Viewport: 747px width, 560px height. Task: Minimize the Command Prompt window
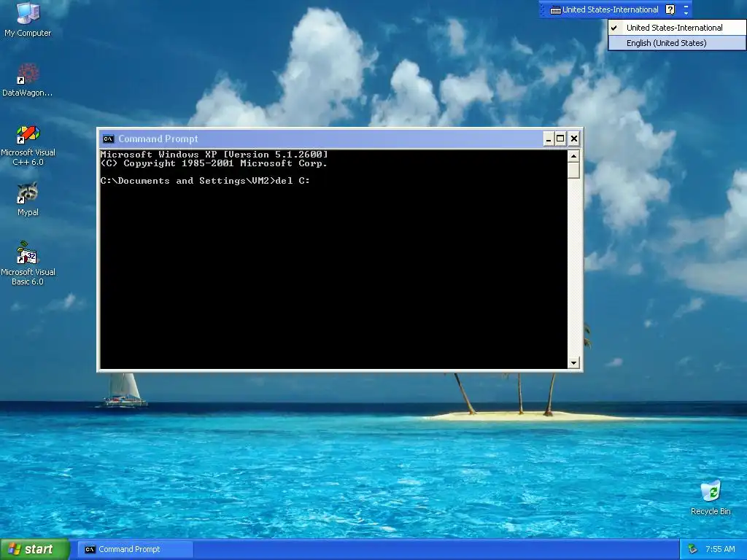click(549, 139)
